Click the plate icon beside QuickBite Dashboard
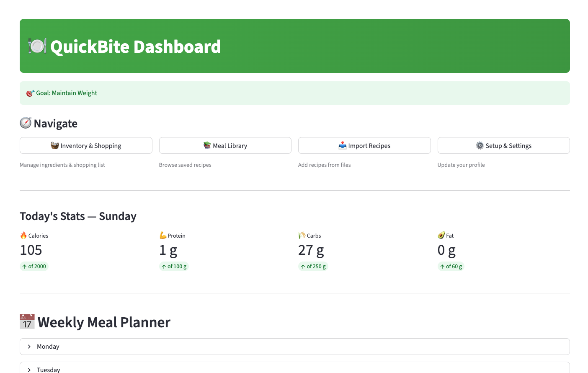Viewport: 588px width, 373px height. tap(37, 46)
